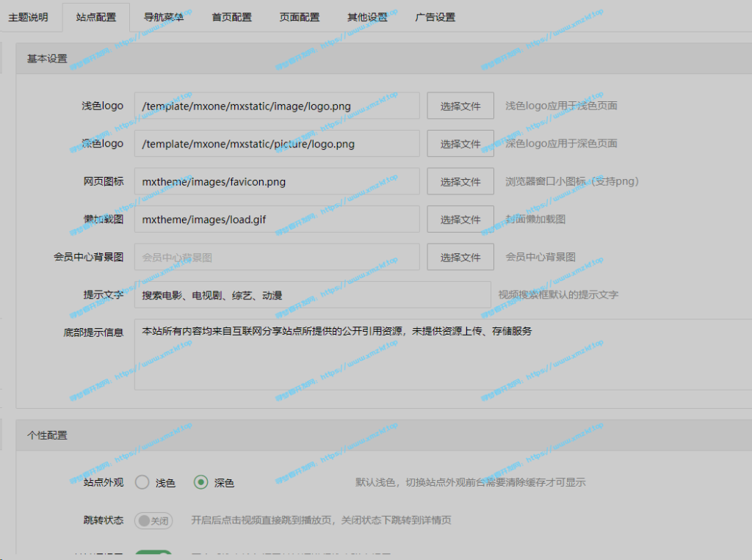Select the 深色 site appearance radio

click(x=201, y=482)
